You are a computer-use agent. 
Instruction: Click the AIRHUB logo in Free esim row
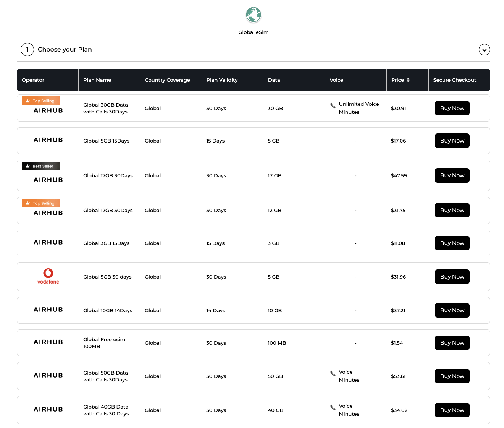click(48, 342)
